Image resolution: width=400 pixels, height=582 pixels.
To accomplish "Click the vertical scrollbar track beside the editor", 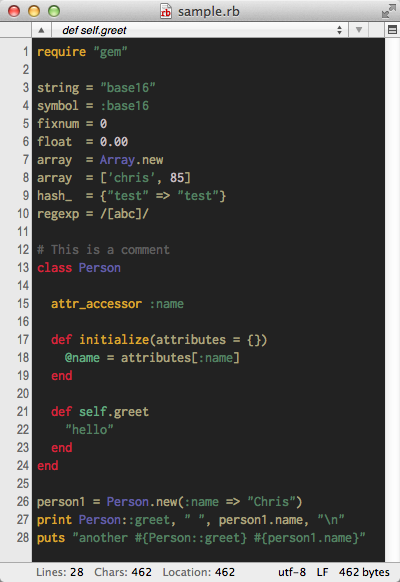I will coord(392,300).
